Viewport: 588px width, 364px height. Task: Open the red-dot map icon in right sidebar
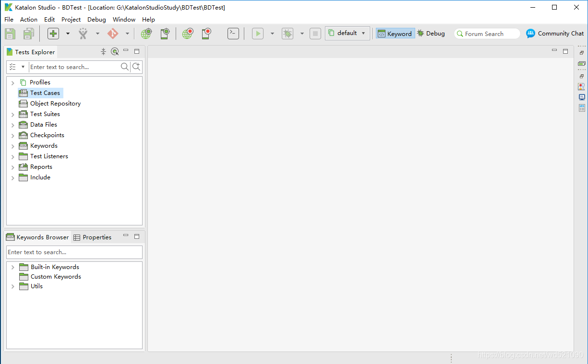tap(582, 86)
